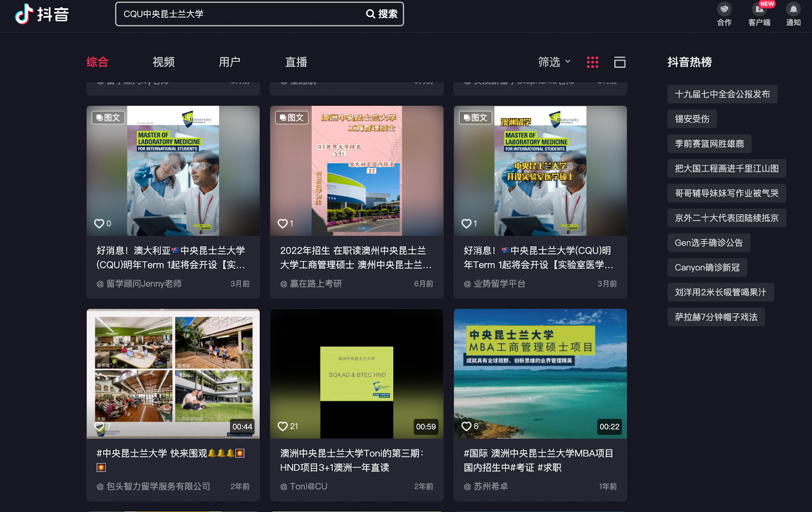The width and height of the screenshot is (812, 512).
Task: Open author Toni@CU
Action: pyautogui.click(x=303, y=486)
